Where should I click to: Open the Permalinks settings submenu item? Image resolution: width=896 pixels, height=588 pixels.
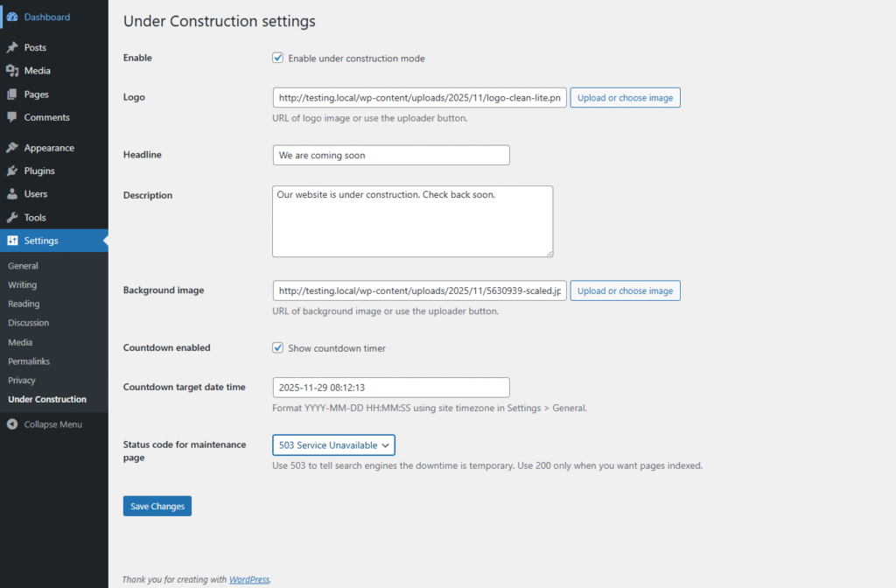pos(29,361)
